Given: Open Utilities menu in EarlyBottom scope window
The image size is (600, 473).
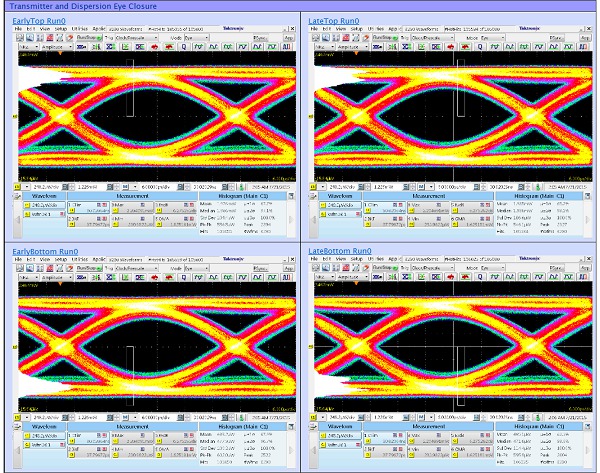Looking at the screenshot, I should click(78, 260).
